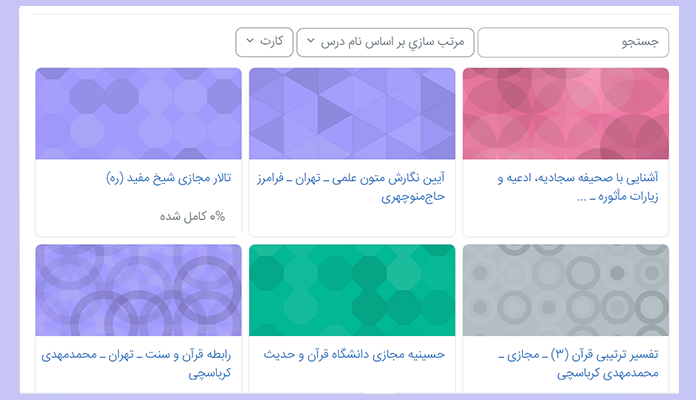Visit حسینیه مجازی دانشگاه قرآن و حدیث link
This screenshot has height=400, width=696.
[x=355, y=354]
